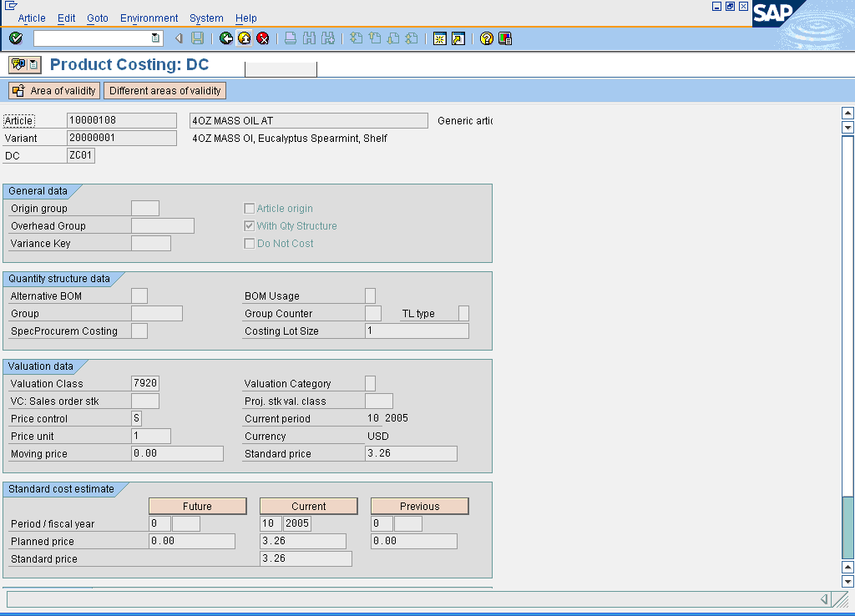Screen dimensions: 855x616
Task: Toggle the Do Not Cost checkbox
Action: [249, 243]
